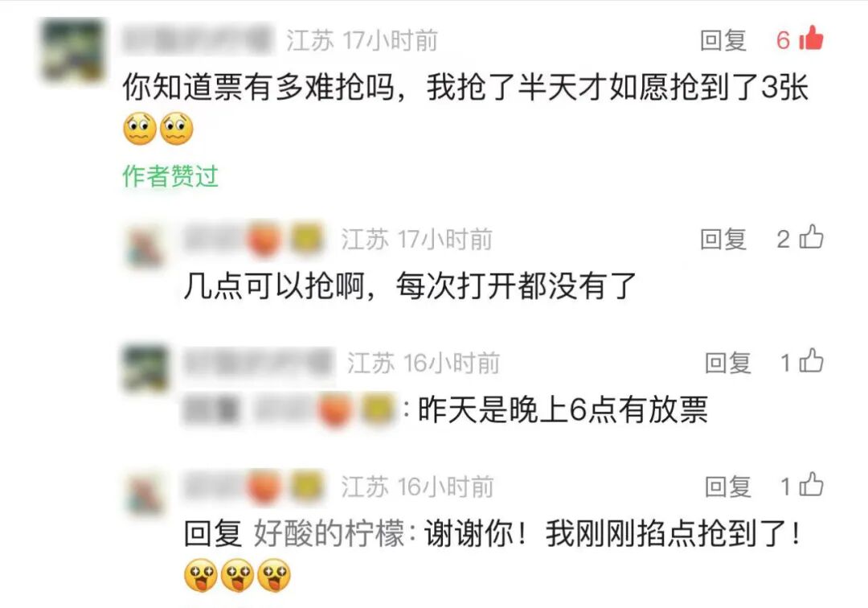Like the reply 谢谢你！我刚刚掐点抢到了
This screenshot has width=868, height=608.
[x=812, y=484]
